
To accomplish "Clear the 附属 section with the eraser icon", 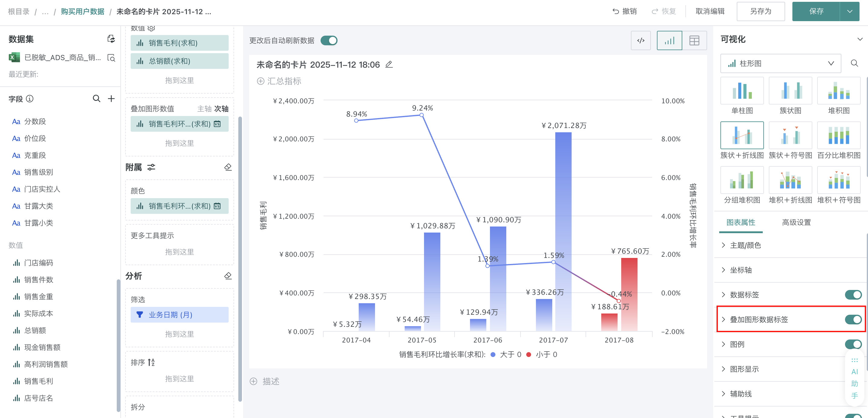I will (x=228, y=167).
